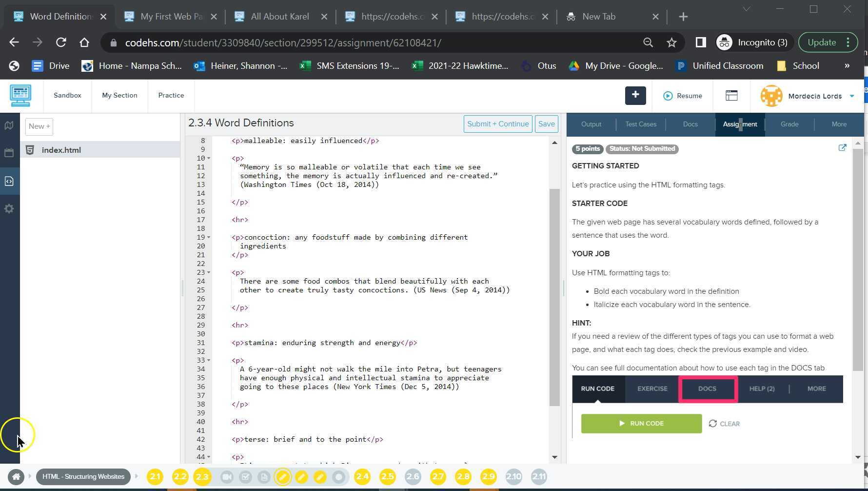The width and height of the screenshot is (868, 491).
Task: Open lesson bubble 2.4 in progress bar
Action: 362,477
